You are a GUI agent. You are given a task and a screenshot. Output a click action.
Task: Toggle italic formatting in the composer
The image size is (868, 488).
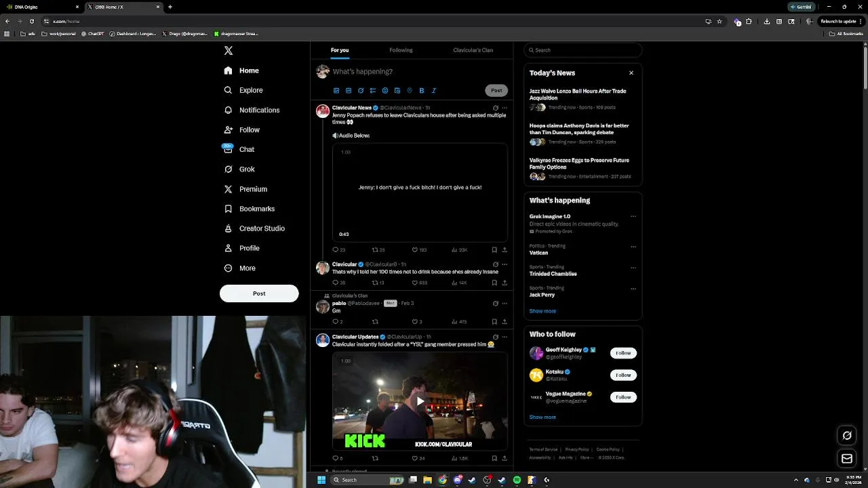pos(434,90)
